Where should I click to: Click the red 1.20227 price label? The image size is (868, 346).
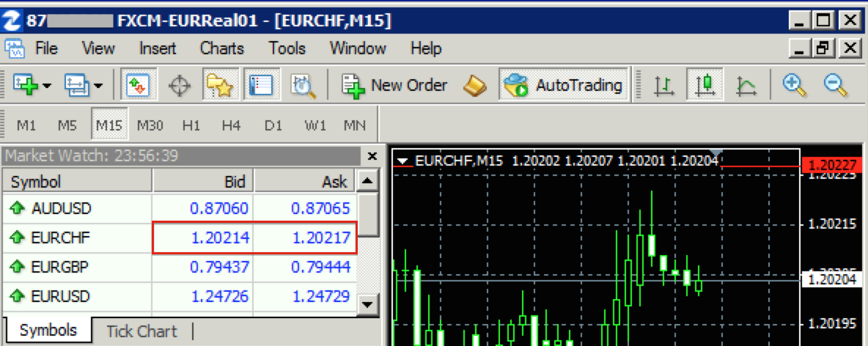[834, 165]
